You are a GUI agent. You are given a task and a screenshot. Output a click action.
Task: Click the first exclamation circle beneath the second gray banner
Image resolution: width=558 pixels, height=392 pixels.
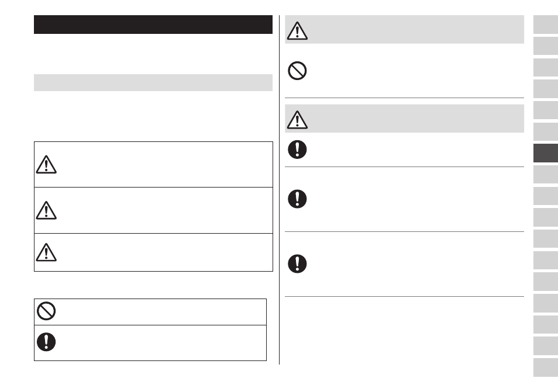[297, 150]
